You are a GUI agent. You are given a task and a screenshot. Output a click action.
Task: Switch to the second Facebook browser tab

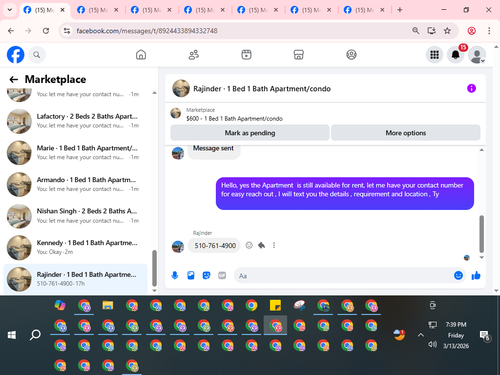98,10
